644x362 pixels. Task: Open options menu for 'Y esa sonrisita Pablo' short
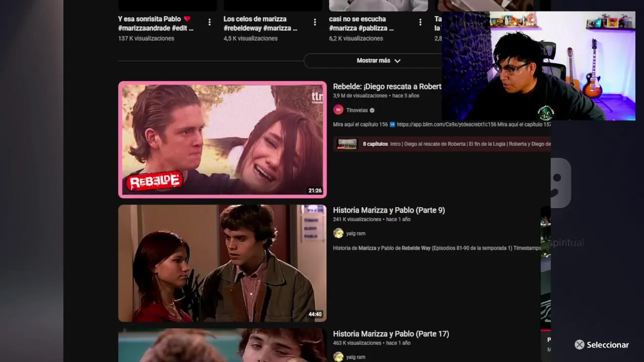click(x=209, y=22)
